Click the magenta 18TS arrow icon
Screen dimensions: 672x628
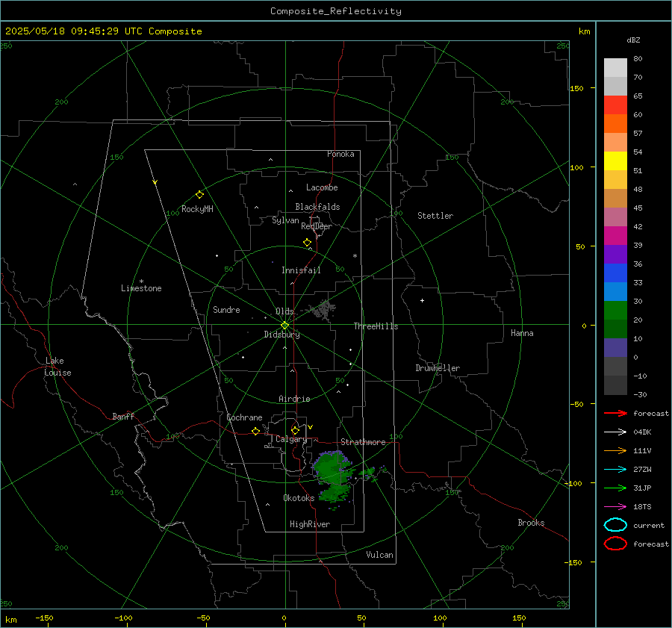[615, 507]
